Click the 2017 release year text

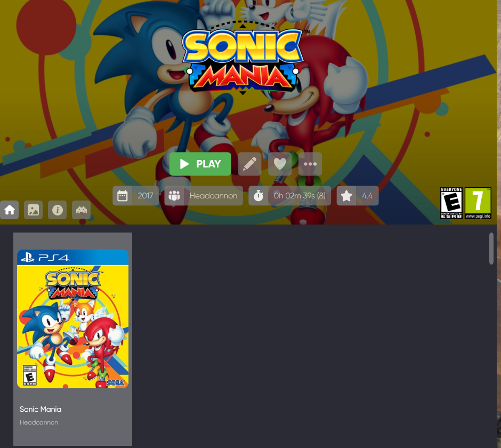pos(146,196)
